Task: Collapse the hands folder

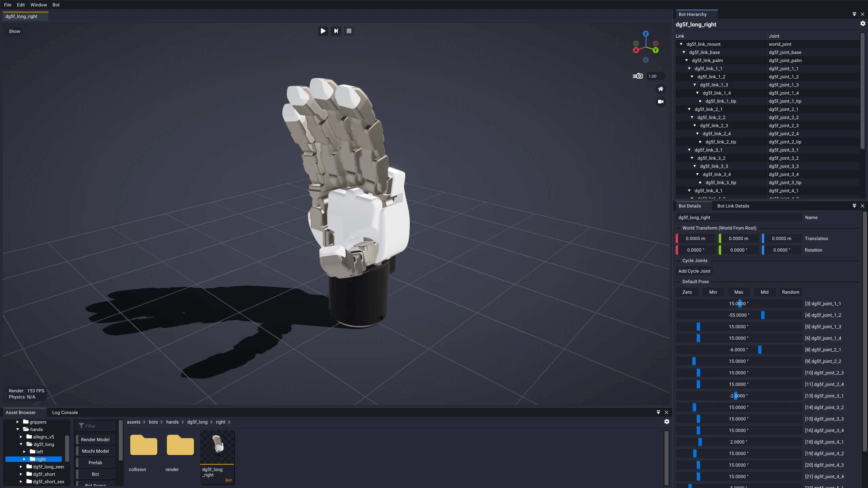Action: pyautogui.click(x=18, y=429)
